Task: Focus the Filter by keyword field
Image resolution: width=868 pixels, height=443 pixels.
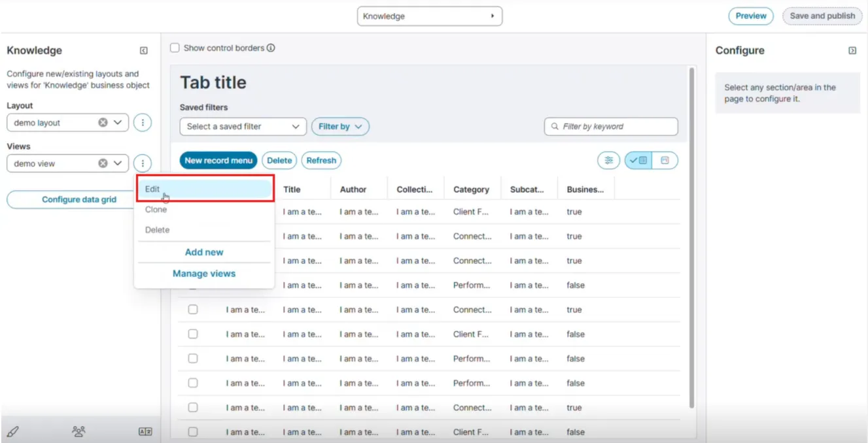Action: (x=611, y=127)
